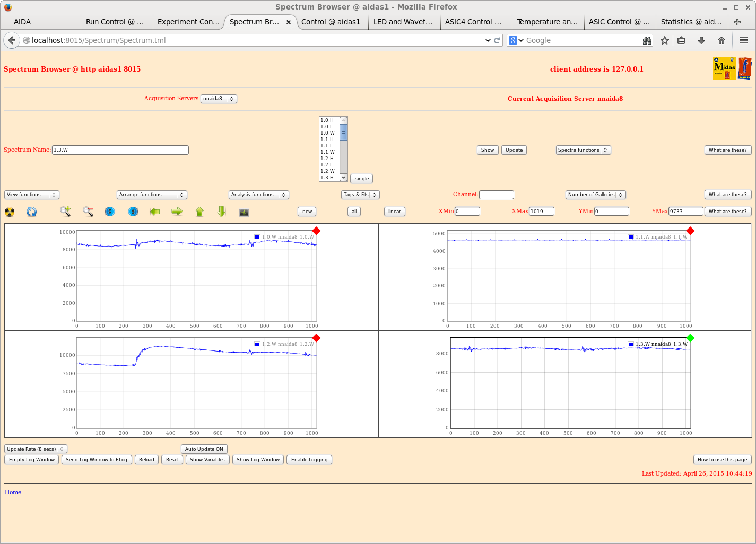Click the green down arrow icon
This screenshot has height=544, width=756.
pos(222,212)
